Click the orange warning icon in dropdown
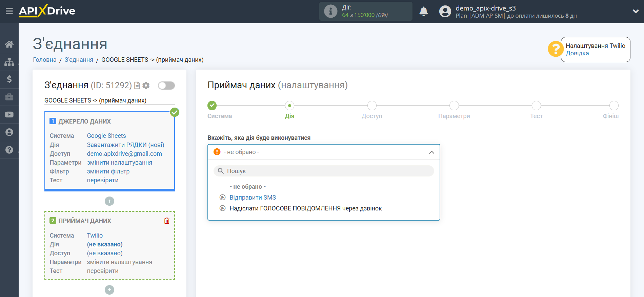Screen dimensions: 644x297 point(217,152)
